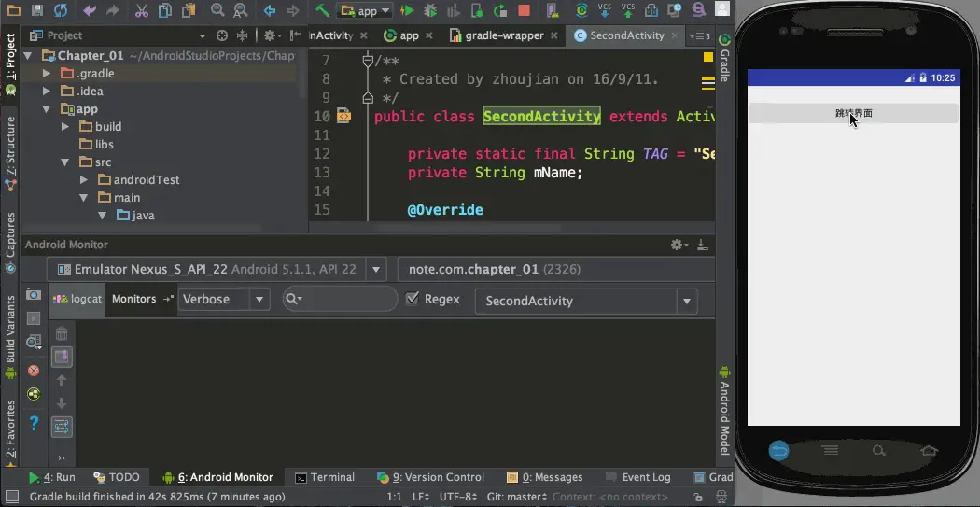Click the Find magnifier icon

click(x=217, y=10)
